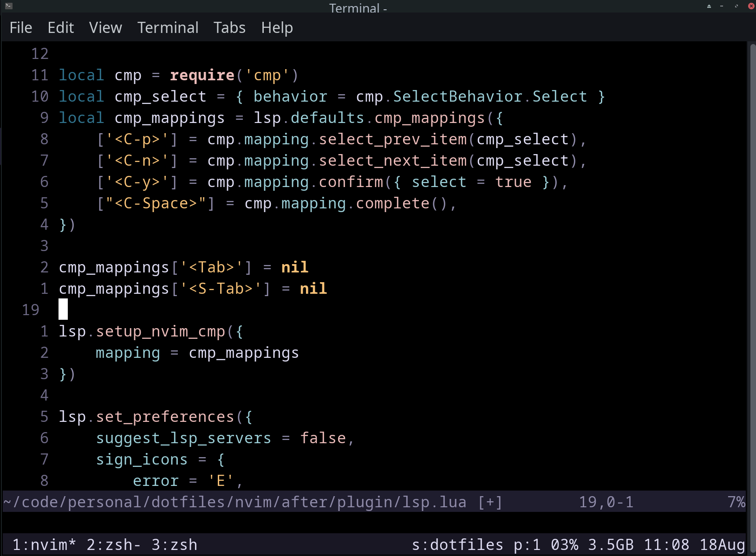
Task: Click the '<Tab>' mapping string
Action: 211,267
